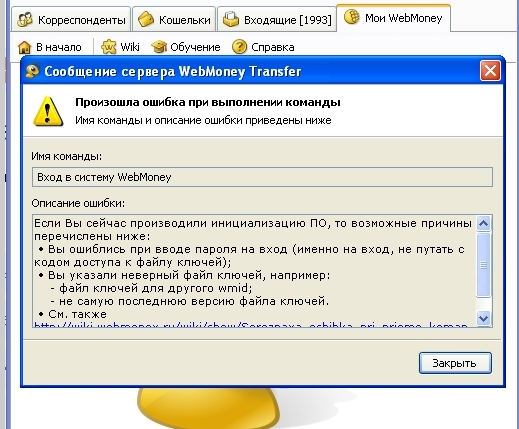Click the error description scrollbar thumb
Image resolution: width=519 pixels, height=429 pixels.
(x=483, y=265)
